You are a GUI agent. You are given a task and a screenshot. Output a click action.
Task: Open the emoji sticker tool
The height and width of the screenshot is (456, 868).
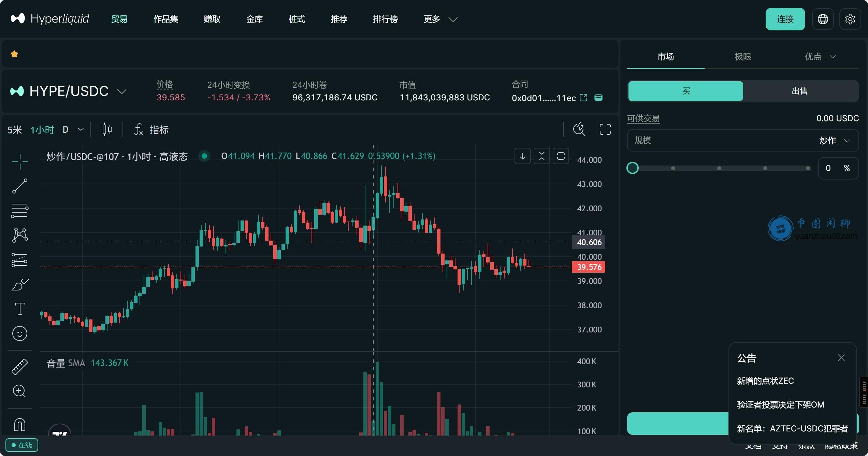[20, 333]
